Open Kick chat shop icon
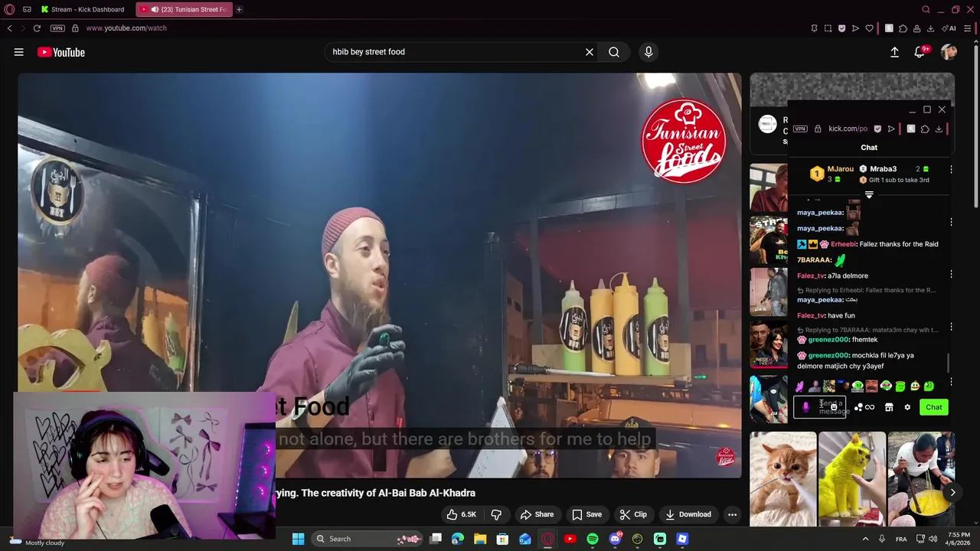Viewport: 980px width, 551px height. tap(889, 407)
